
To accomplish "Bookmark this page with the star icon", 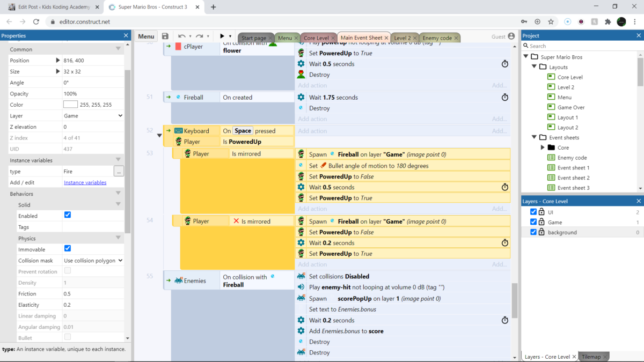I will pos(551,21).
